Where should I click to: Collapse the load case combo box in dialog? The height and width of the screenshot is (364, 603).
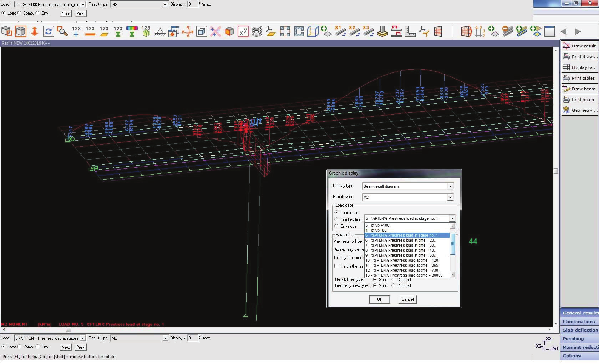coord(452,218)
